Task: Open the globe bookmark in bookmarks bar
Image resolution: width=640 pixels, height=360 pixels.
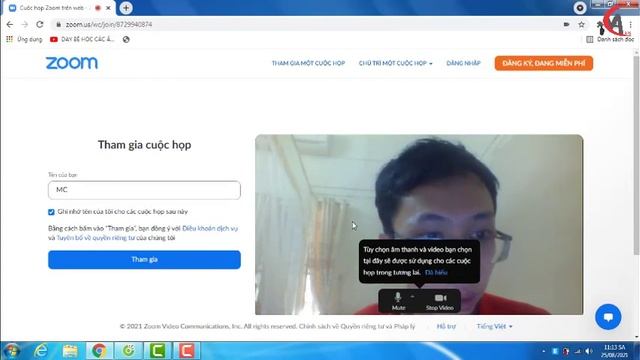Action: pyautogui.click(x=126, y=40)
